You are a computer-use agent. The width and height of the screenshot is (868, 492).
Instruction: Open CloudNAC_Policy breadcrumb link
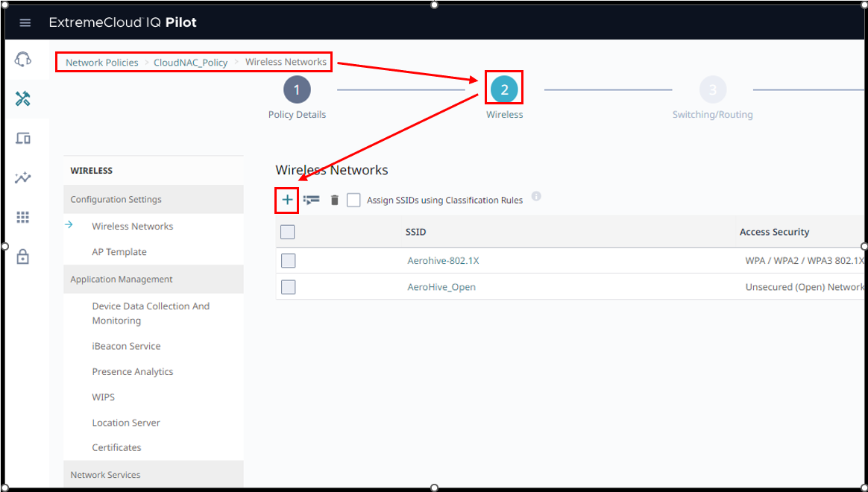[x=190, y=63]
